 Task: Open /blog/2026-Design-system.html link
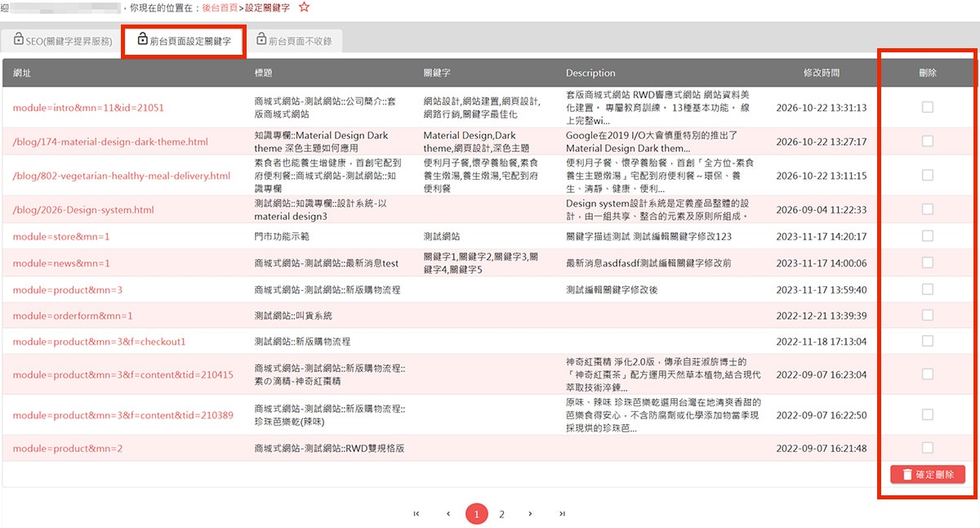tap(83, 210)
